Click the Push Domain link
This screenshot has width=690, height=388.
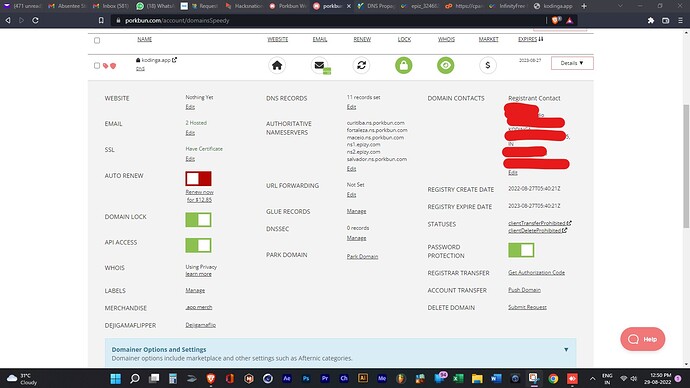tap(525, 290)
